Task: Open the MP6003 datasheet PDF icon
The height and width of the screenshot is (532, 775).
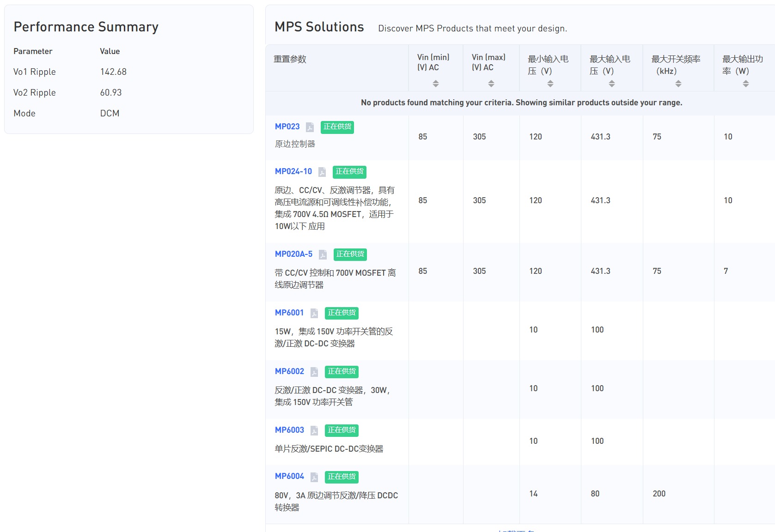Action: click(314, 430)
